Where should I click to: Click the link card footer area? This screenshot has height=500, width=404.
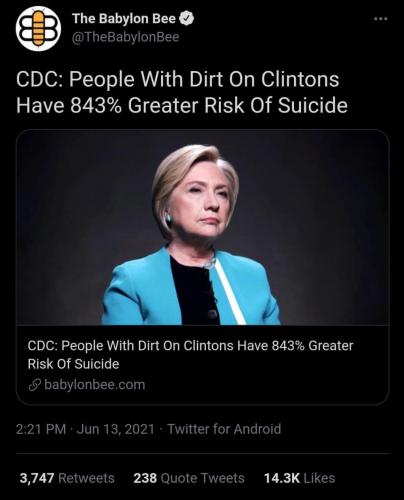pyautogui.click(x=202, y=365)
